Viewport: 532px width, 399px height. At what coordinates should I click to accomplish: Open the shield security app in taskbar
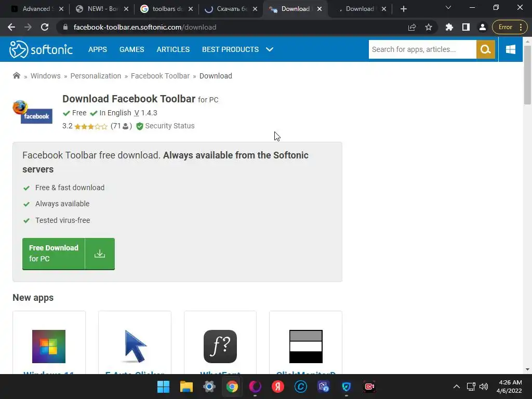pos(347,387)
